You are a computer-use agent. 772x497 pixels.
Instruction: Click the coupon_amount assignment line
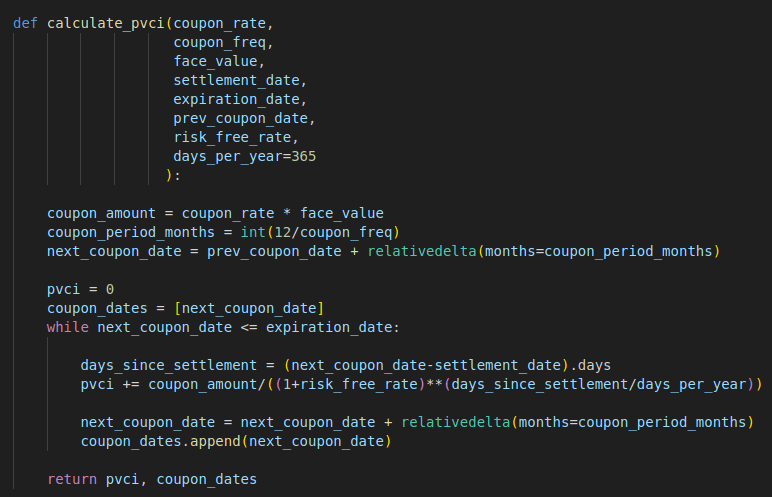(x=215, y=213)
